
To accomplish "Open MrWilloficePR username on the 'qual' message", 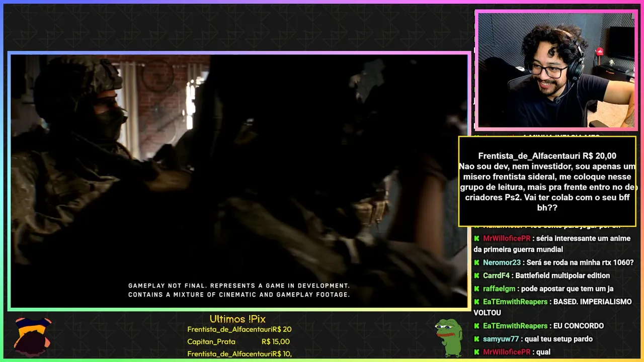I will (x=507, y=352).
